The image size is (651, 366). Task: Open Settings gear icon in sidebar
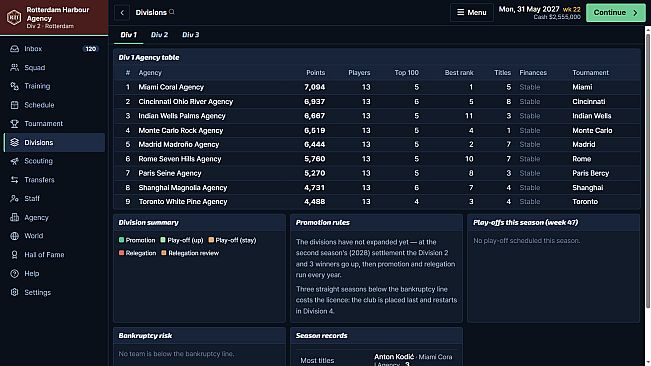tap(15, 292)
